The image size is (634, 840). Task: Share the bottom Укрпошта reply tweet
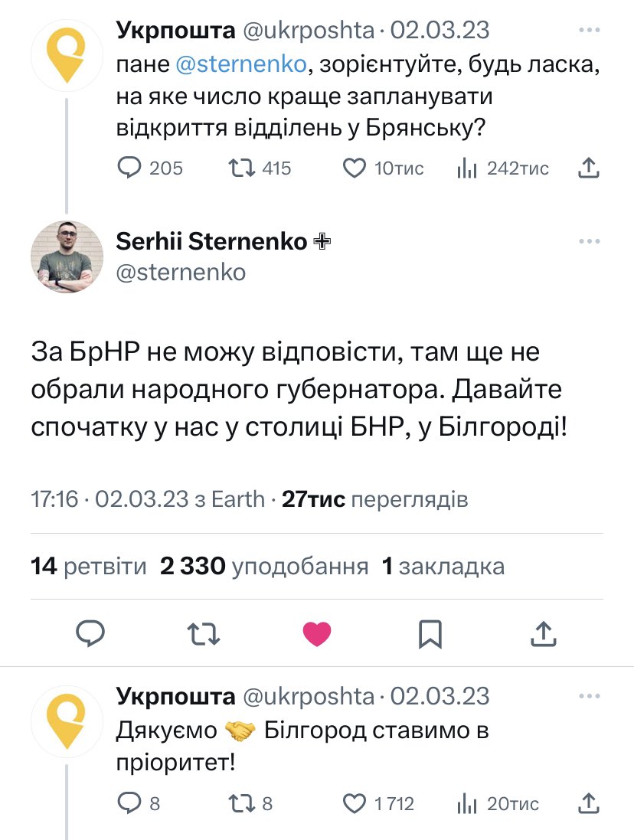(x=587, y=803)
